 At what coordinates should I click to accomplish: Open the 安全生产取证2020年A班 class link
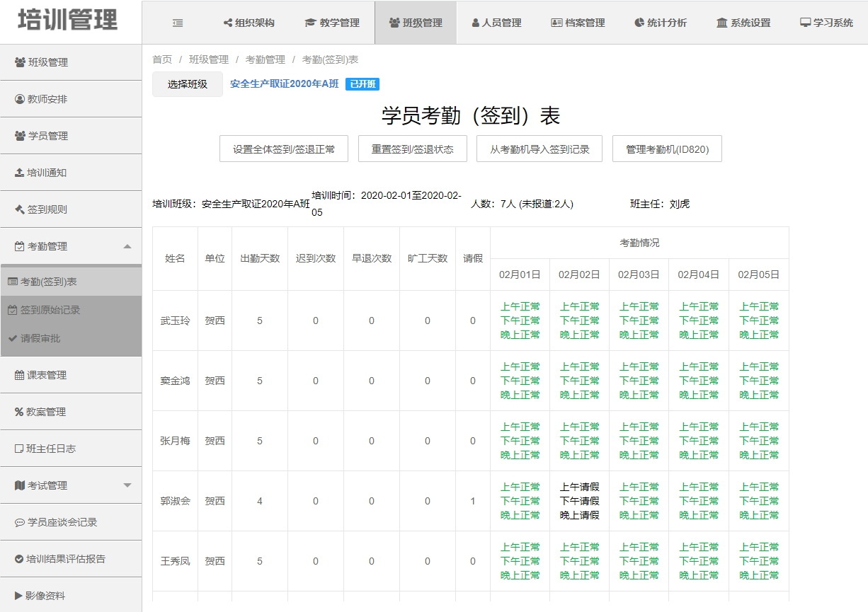pos(285,84)
